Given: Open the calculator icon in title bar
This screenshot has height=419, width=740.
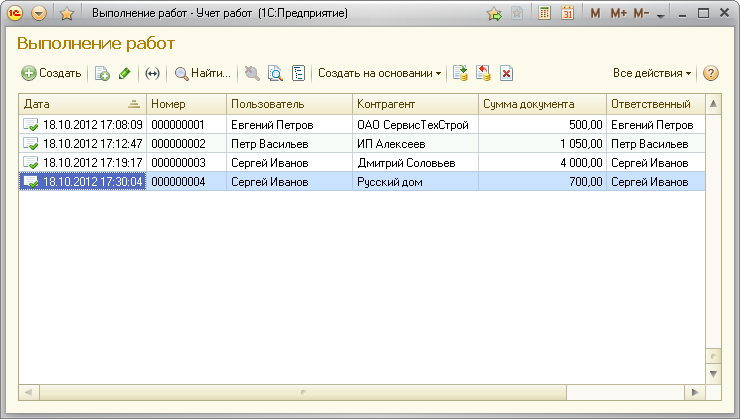Looking at the screenshot, I should click(544, 13).
